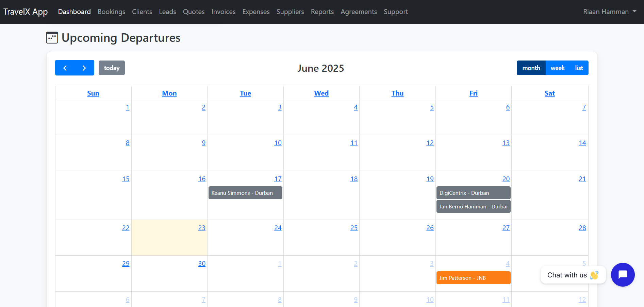644x307 pixels.
Task: Click the calendar icon beside Upcoming Departures
Action: pos(52,37)
